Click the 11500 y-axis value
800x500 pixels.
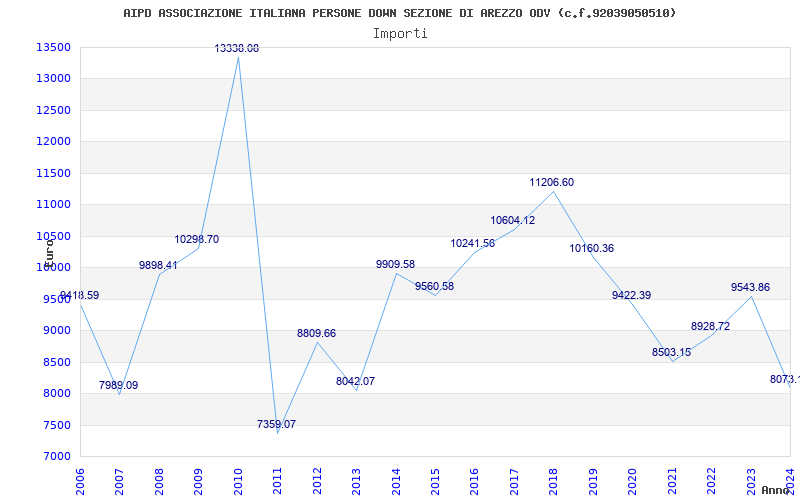tap(53, 173)
